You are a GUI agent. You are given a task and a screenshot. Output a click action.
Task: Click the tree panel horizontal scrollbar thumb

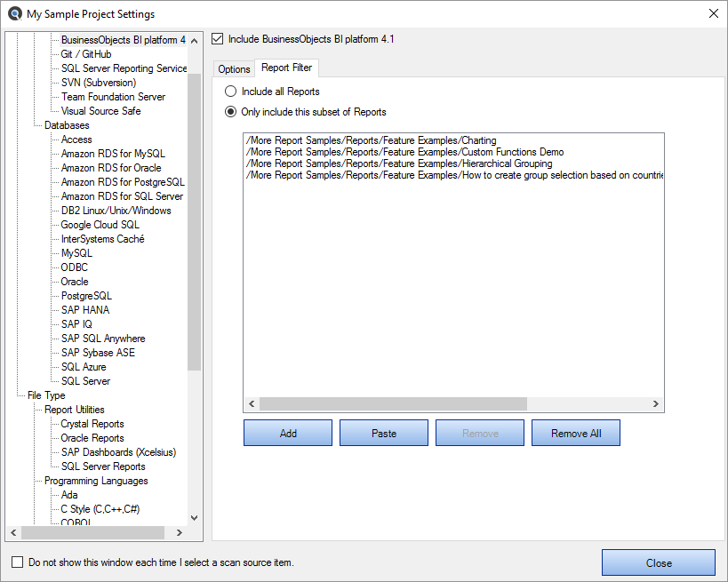(92, 533)
